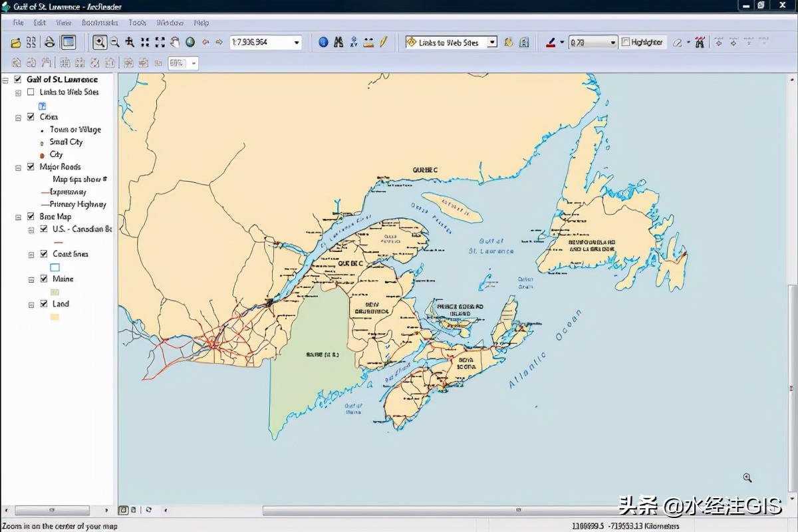Collapse the Major Roads layer entry
The width and height of the screenshot is (798, 532).
coord(18,166)
